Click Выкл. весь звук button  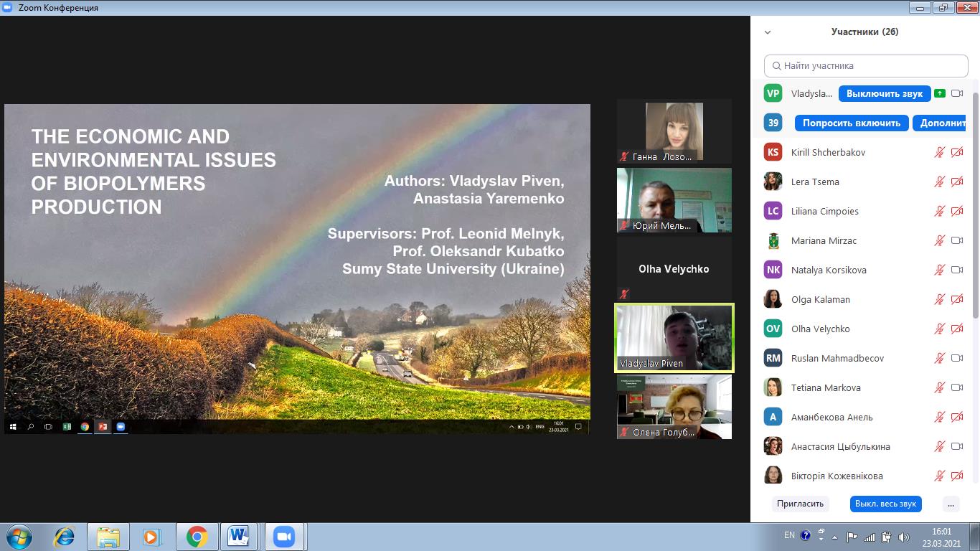click(x=885, y=504)
